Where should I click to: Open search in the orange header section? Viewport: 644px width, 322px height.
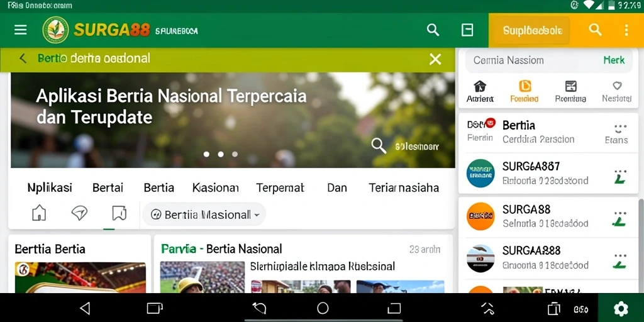[x=595, y=30]
